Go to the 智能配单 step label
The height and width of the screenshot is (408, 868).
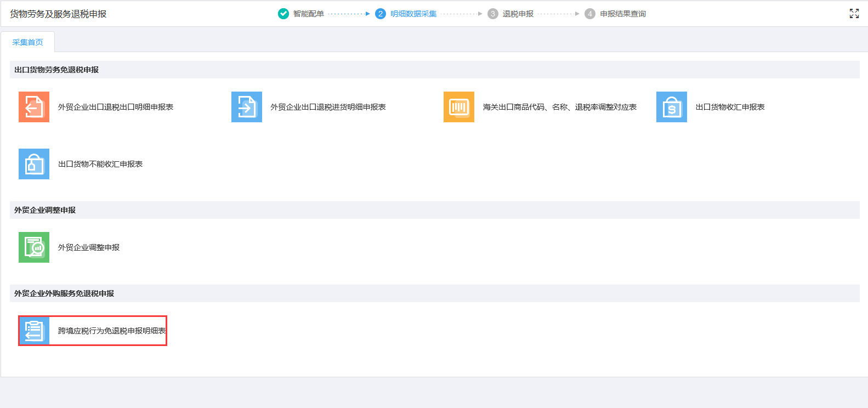pos(309,14)
